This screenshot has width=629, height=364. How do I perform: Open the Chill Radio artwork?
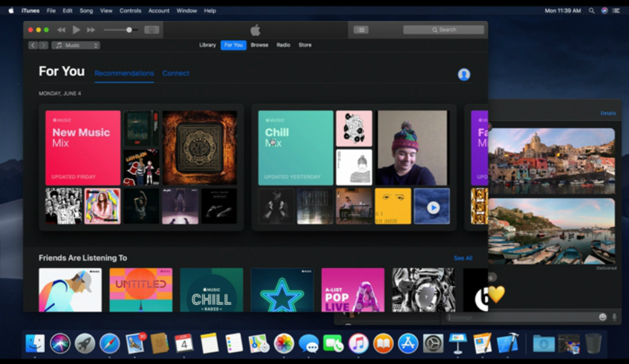211,290
